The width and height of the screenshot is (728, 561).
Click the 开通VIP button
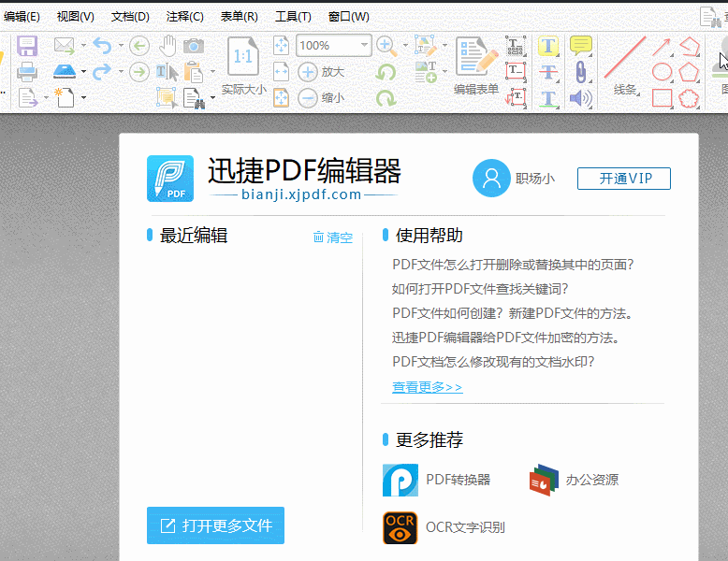coord(624,179)
